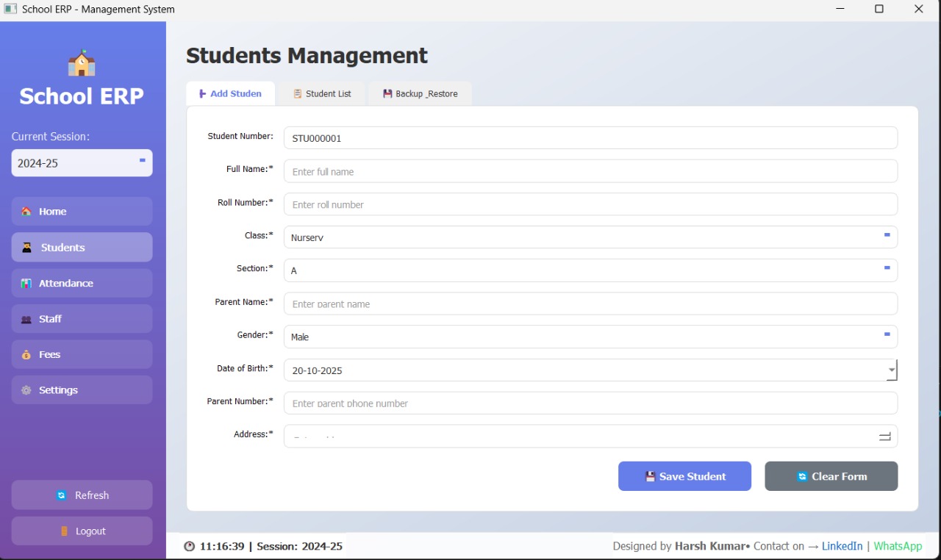Image resolution: width=941 pixels, height=560 pixels.
Task: Log out using the Logout button
Action: click(82, 531)
